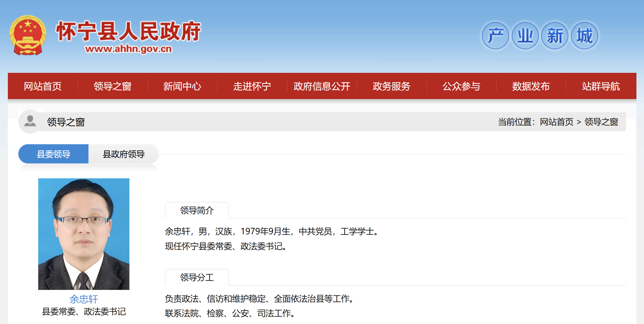Open 数据发布 menu item

(531, 86)
